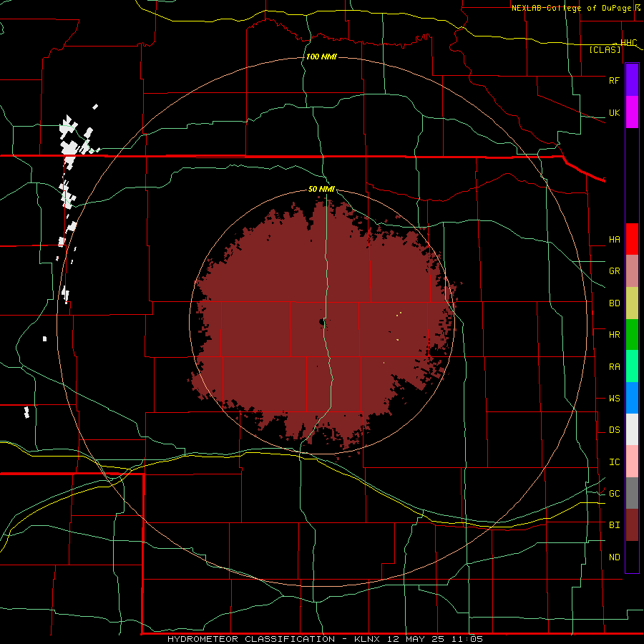This screenshot has width=644, height=644.
Task: Click the KLNX radar site identifier
Action: click(367, 639)
